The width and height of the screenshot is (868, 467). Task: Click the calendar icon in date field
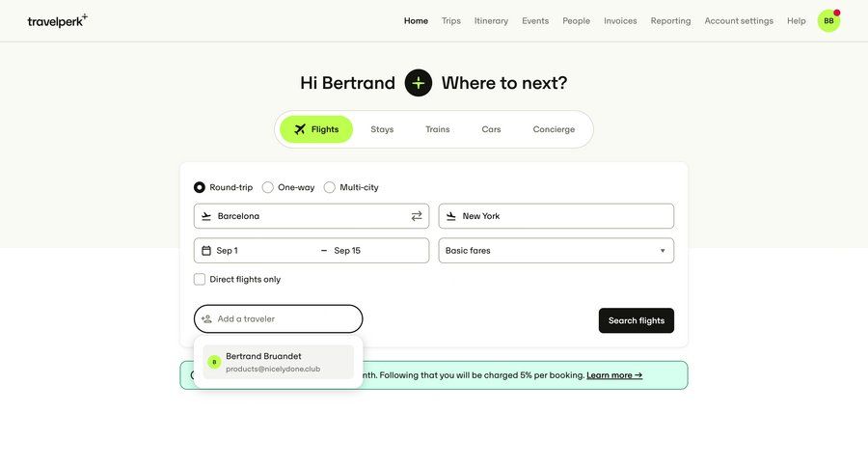pos(206,251)
